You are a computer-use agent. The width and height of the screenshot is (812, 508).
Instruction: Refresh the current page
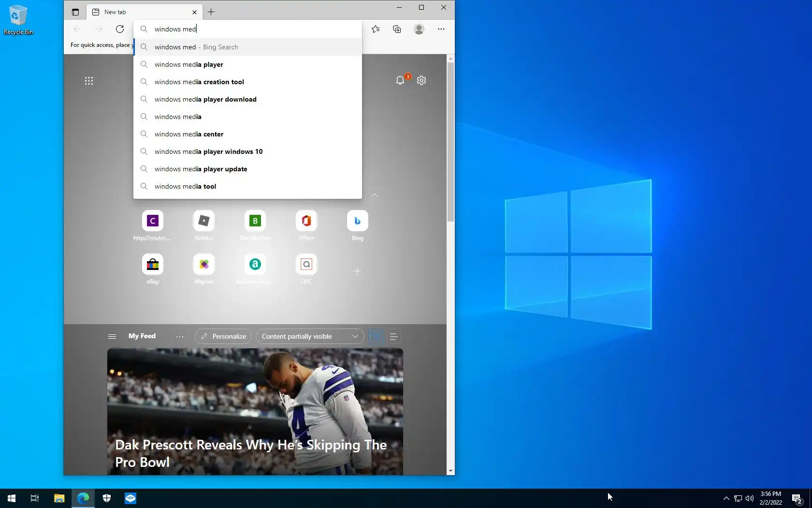[120, 29]
